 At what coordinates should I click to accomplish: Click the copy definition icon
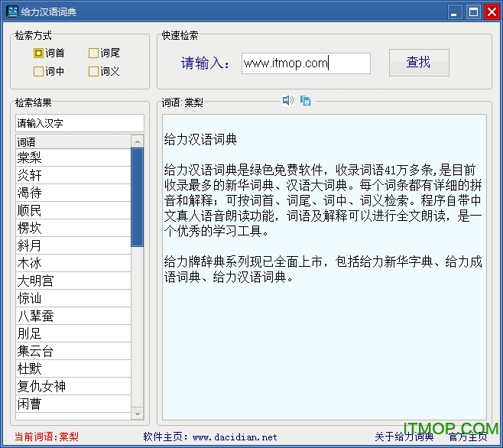(305, 100)
